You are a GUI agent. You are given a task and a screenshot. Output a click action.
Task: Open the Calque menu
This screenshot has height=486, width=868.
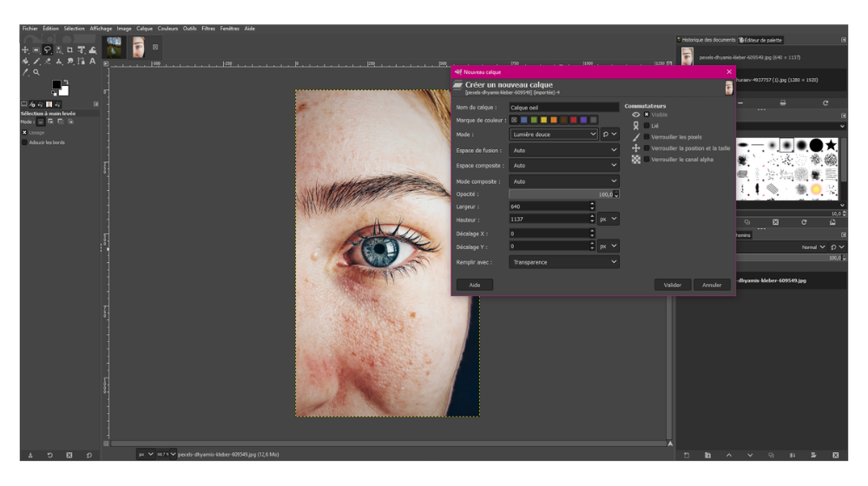[144, 29]
